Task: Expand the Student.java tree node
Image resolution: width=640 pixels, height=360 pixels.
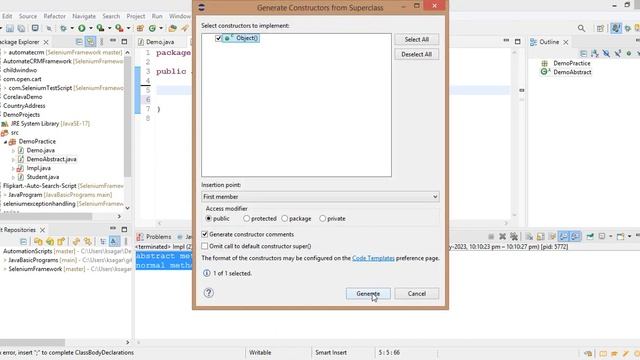Action: (13, 177)
